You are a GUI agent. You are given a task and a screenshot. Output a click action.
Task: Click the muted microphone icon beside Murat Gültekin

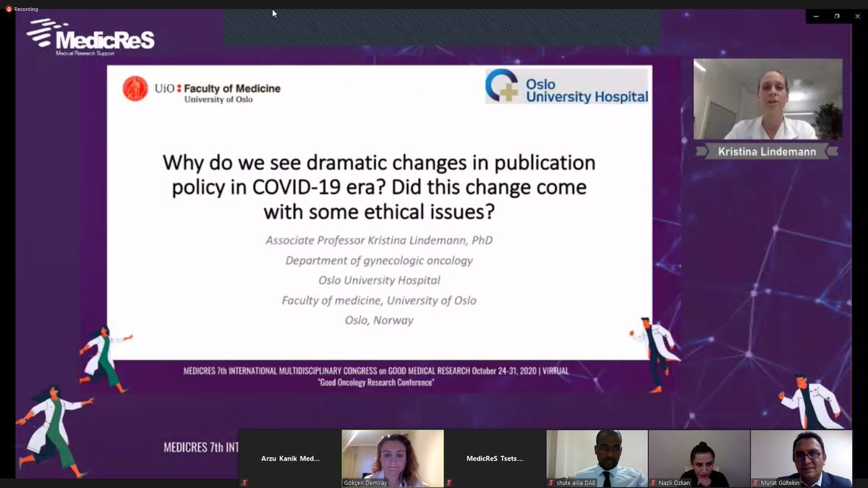tap(756, 482)
